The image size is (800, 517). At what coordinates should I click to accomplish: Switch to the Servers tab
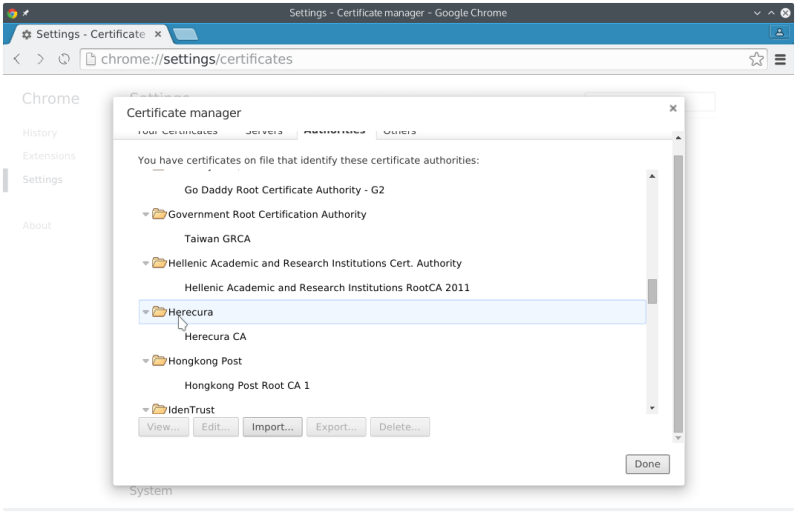264,131
